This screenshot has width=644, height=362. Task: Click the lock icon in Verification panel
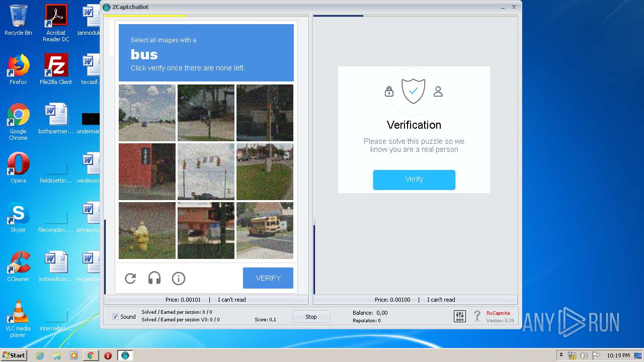point(389,91)
